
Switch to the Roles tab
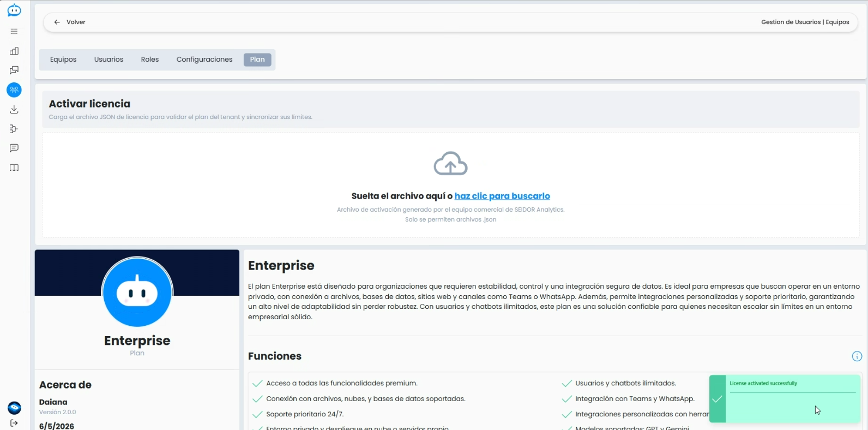150,59
